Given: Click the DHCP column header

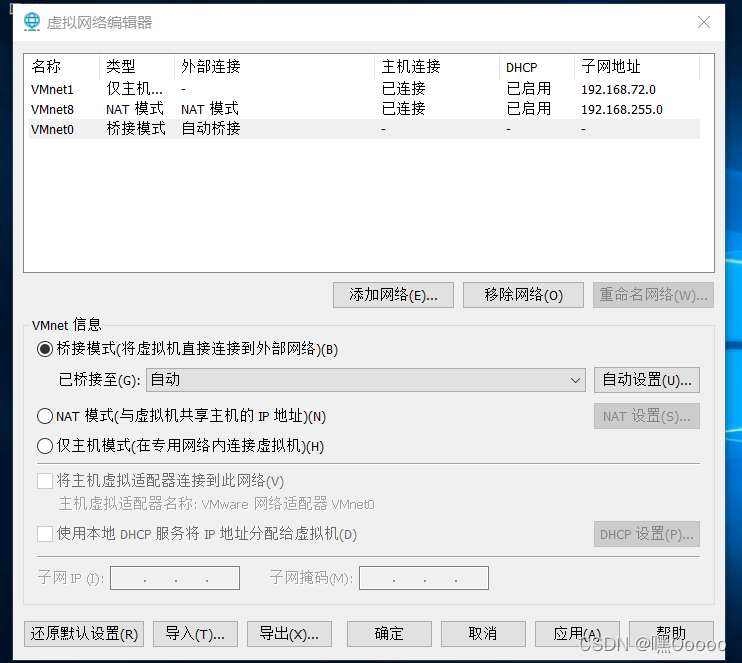Looking at the screenshot, I should click(537, 67).
